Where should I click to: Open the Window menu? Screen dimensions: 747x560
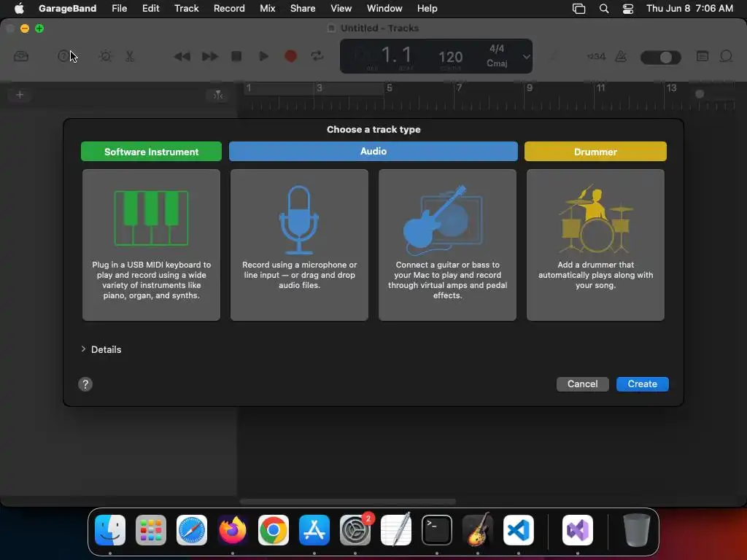tap(384, 8)
